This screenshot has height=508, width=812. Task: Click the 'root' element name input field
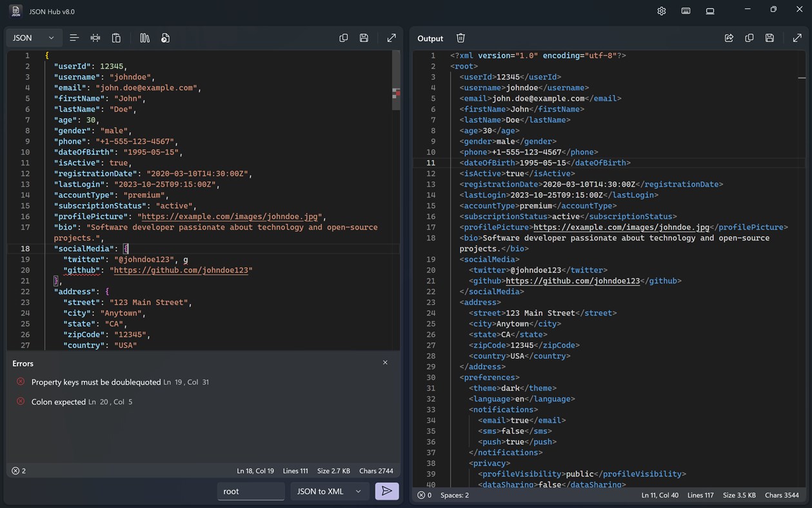point(251,491)
